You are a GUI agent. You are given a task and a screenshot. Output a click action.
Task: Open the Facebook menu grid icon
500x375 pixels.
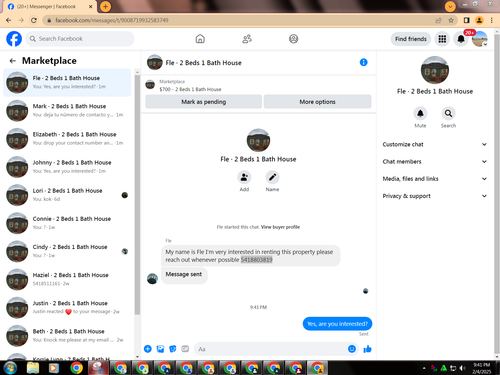point(442,39)
